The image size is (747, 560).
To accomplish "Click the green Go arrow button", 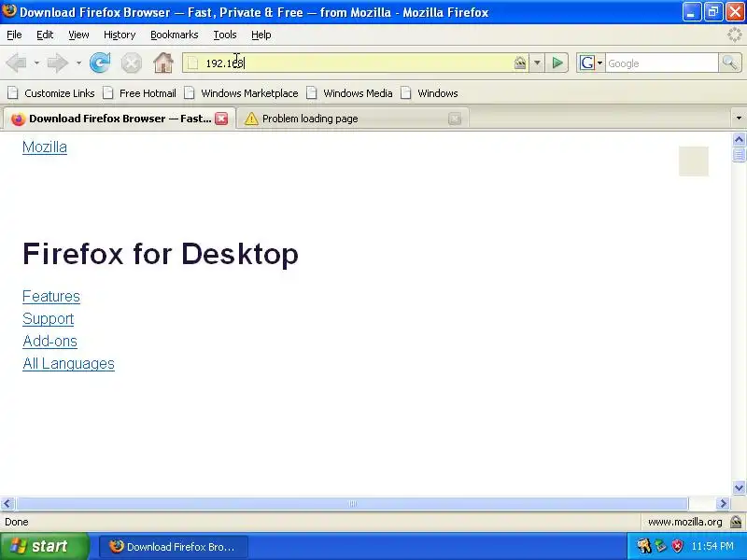I will [x=557, y=63].
